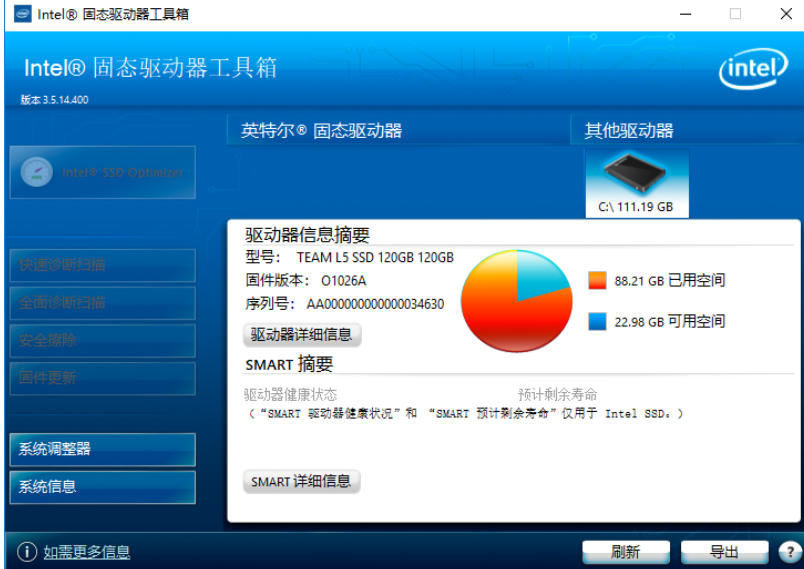Run 快速诊断扫描
Image resolution: width=804 pixels, height=569 pixels.
point(103,265)
